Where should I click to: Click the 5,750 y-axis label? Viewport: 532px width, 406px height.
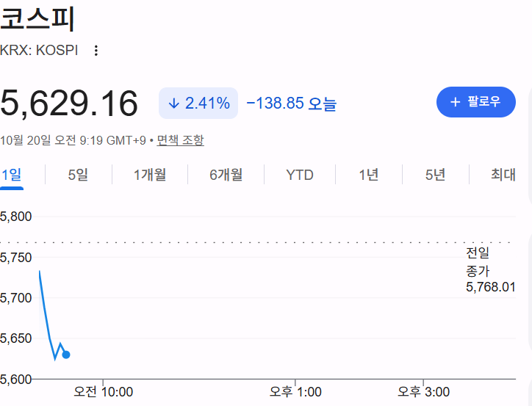coord(15,258)
